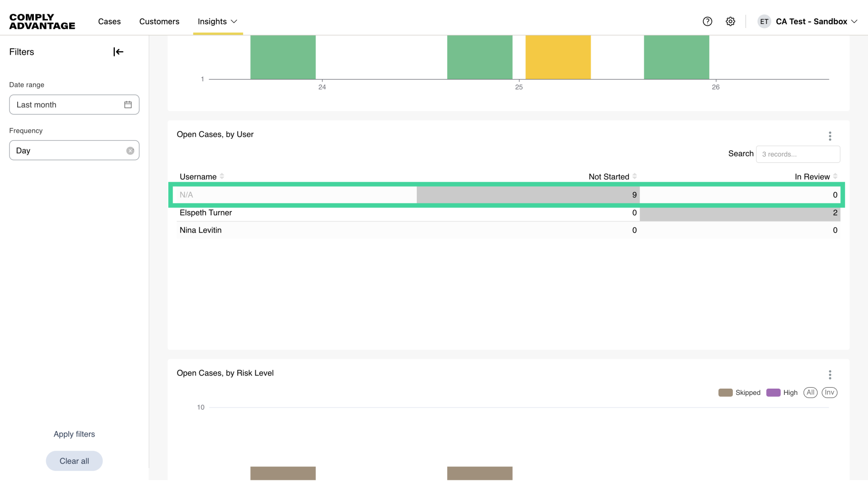Collapse the Filters sidebar panel
868x488 pixels.
118,52
